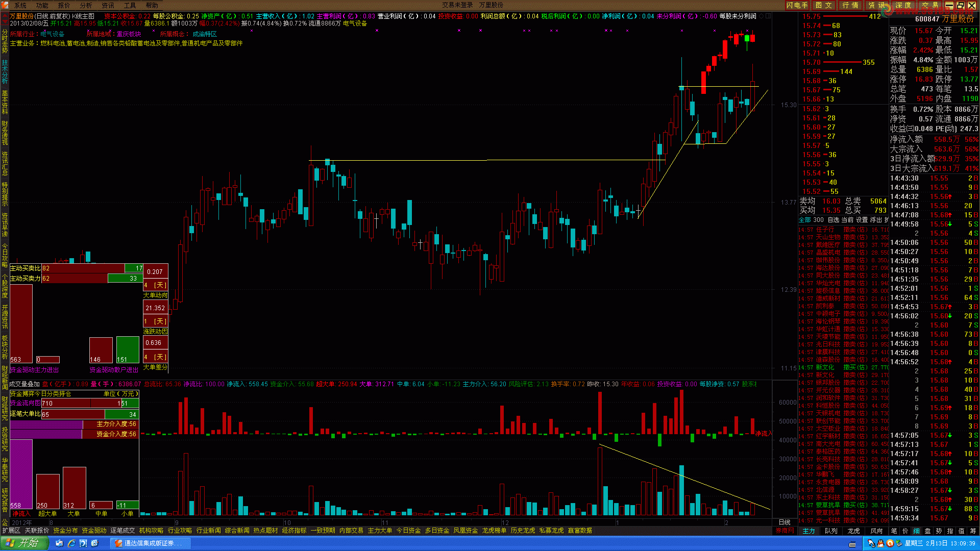This screenshot has width=980, height=551.
Task: Click the QQ penguin tray icon
Action: coord(881,544)
